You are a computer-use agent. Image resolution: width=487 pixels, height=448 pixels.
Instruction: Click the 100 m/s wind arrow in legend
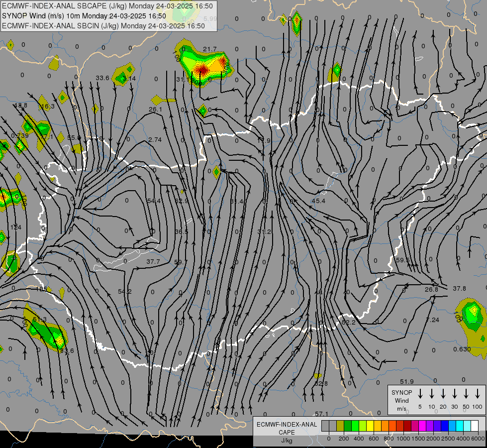tap(478, 394)
